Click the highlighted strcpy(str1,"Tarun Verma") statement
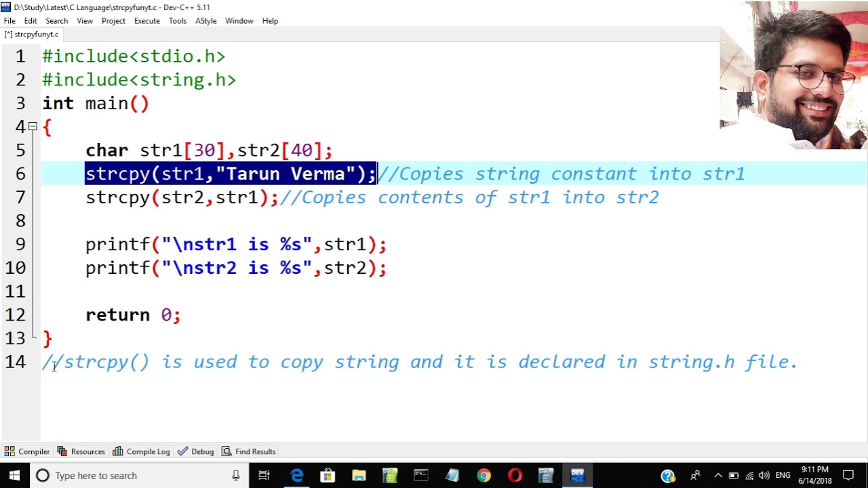 (231, 174)
